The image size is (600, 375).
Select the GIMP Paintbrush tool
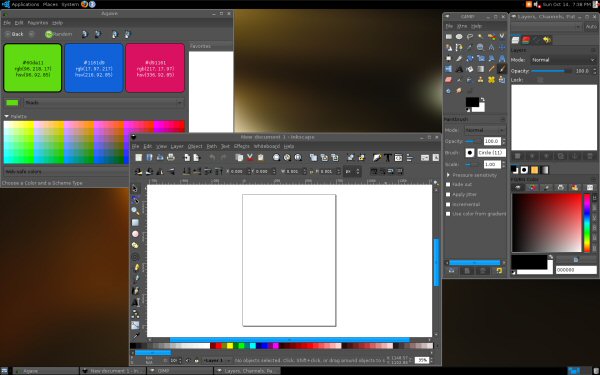coord(502,69)
